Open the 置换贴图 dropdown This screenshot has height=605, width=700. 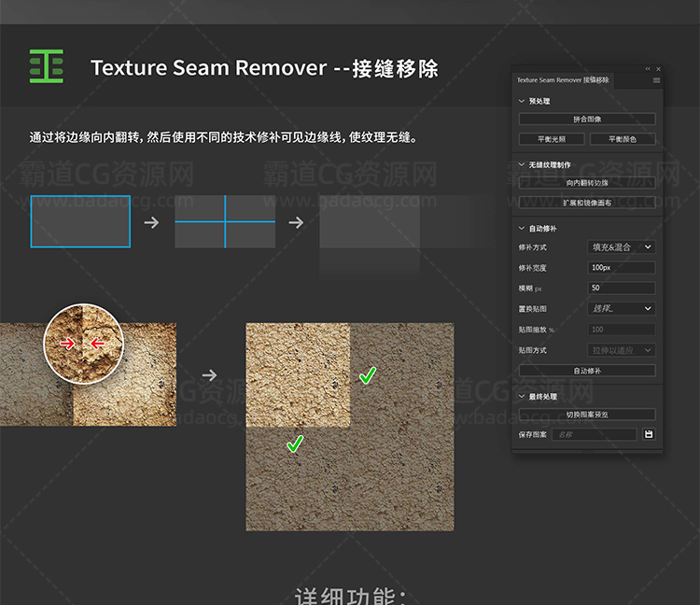click(x=621, y=308)
